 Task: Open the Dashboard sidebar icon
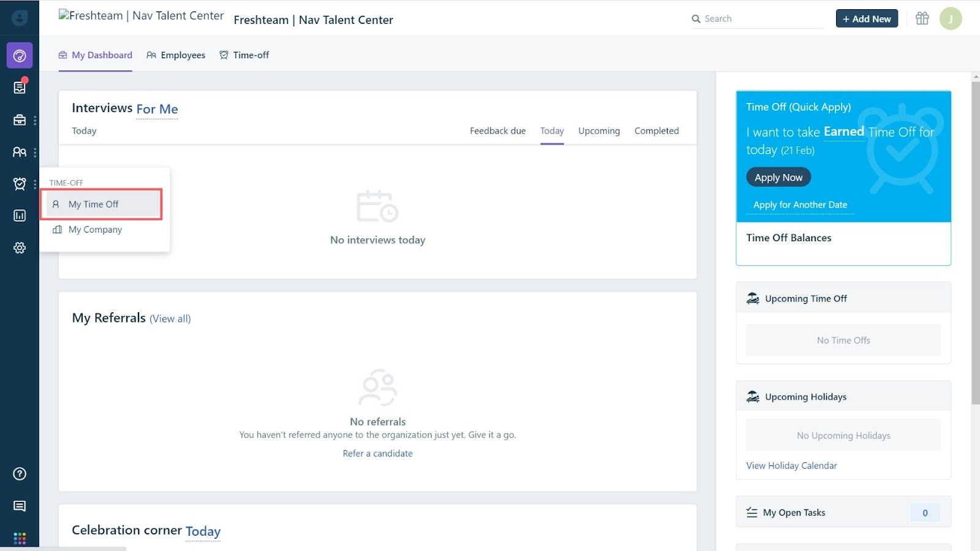20,56
